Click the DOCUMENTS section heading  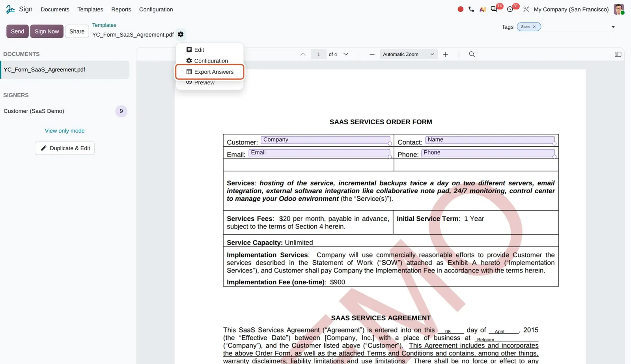21,54
